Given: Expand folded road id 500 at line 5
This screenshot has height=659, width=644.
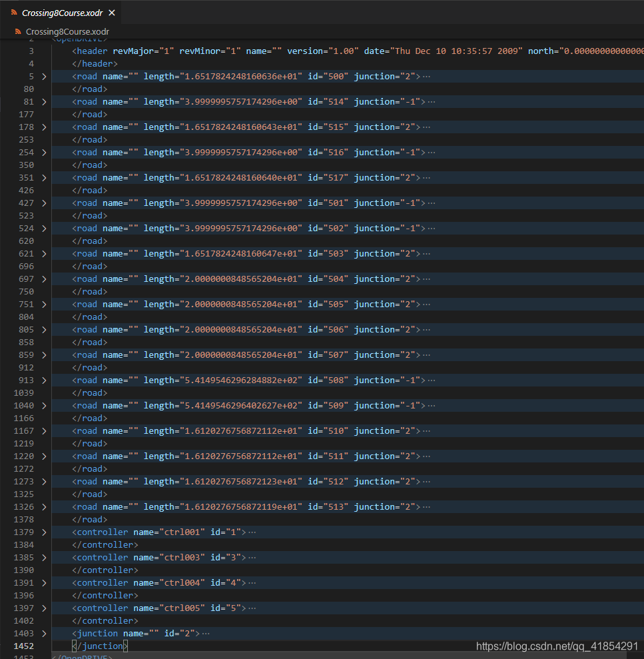Looking at the screenshot, I should click(x=44, y=77).
